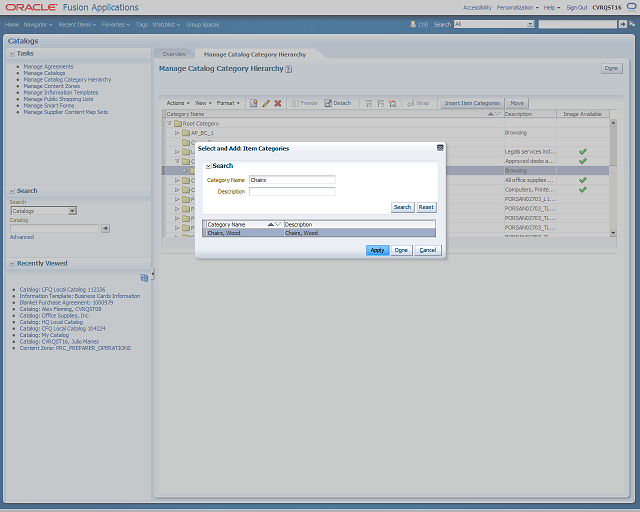This screenshot has width=640, height=512.
Task: Click the Catalog search go arrow in left panel
Action: pos(105,228)
